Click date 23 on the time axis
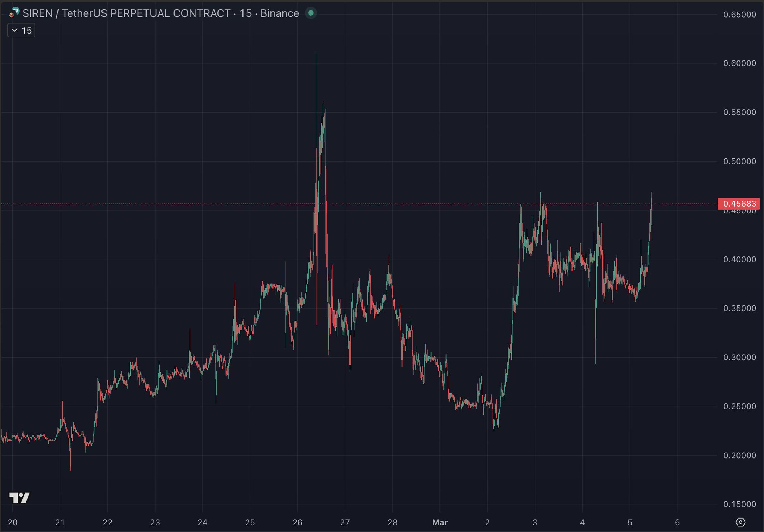This screenshot has width=764, height=532. [x=155, y=522]
